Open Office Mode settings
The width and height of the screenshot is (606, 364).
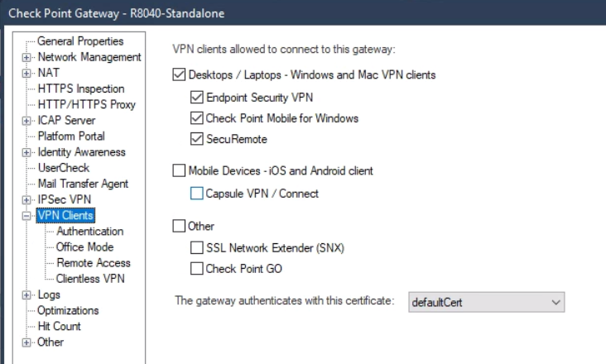pos(84,247)
